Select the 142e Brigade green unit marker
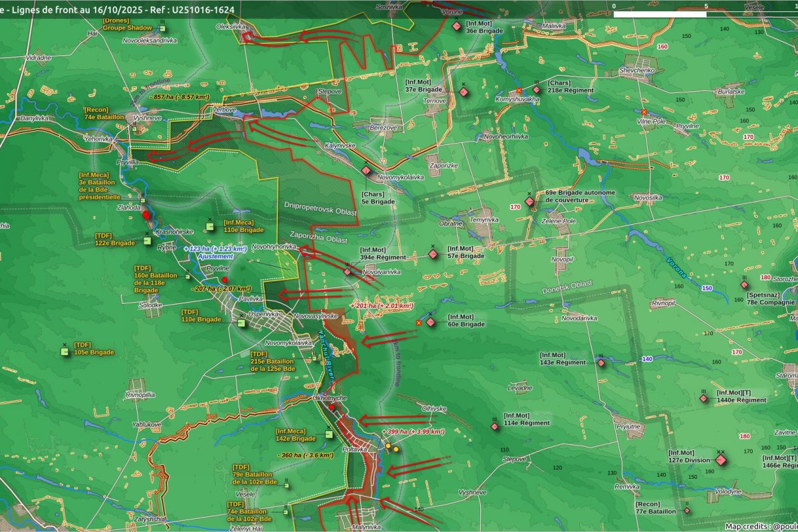798x532 pixels. pyautogui.click(x=329, y=435)
